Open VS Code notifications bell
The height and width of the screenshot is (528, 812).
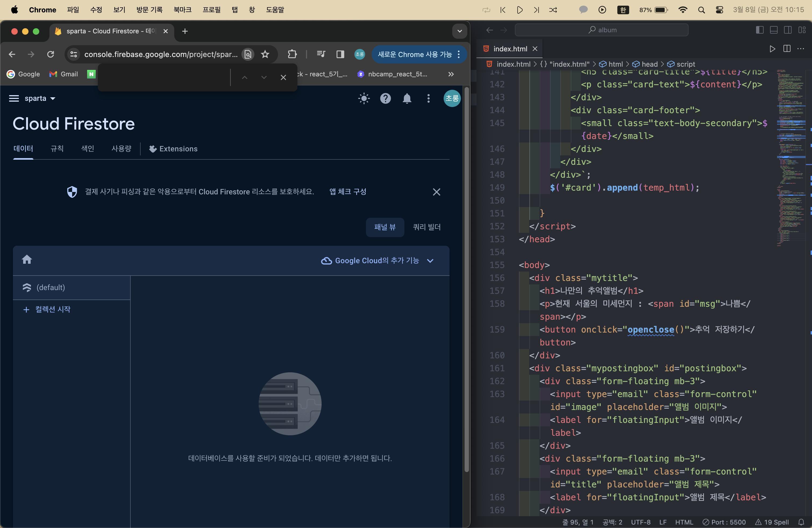click(x=802, y=522)
